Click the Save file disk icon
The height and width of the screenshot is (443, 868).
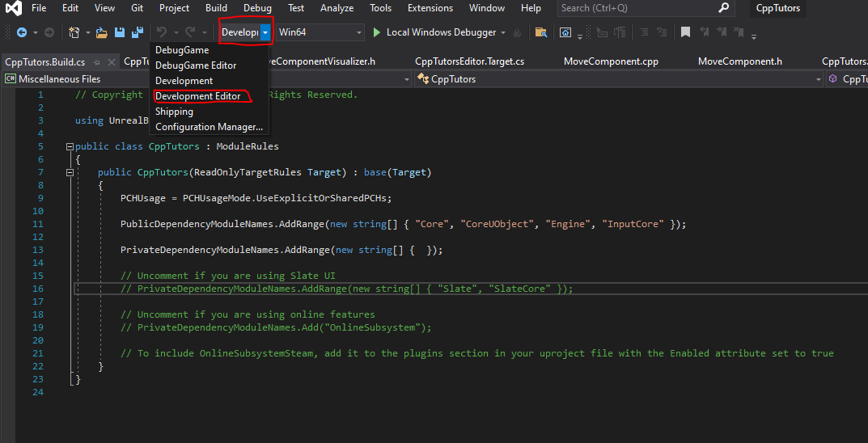119,32
